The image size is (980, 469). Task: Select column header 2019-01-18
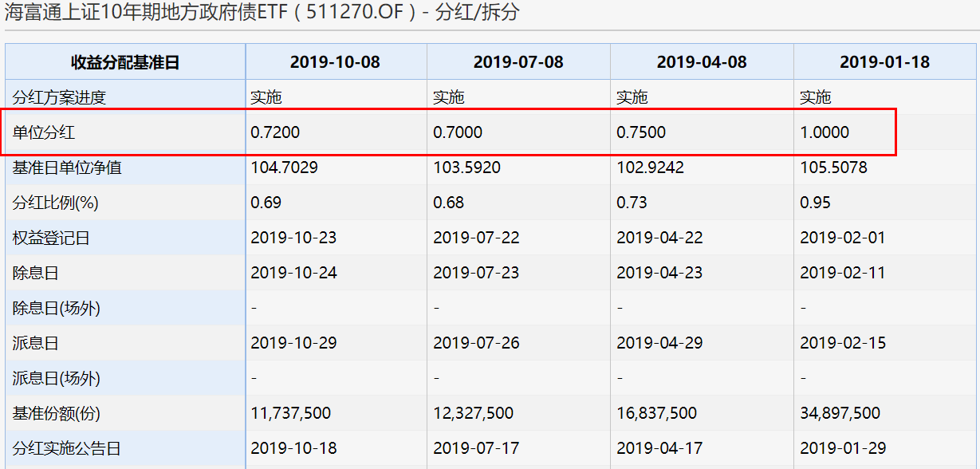pyautogui.click(x=885, y=62)
